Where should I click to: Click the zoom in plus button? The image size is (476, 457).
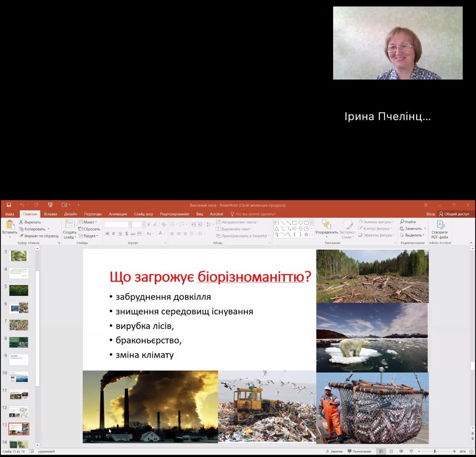(x=454, y=451)
